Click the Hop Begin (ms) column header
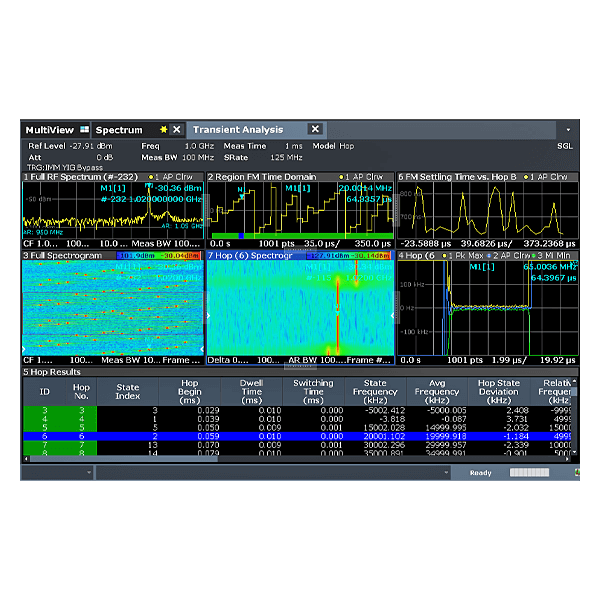This screenshot has height=600, width=600. pyautogui.click(x=190, y=391)
